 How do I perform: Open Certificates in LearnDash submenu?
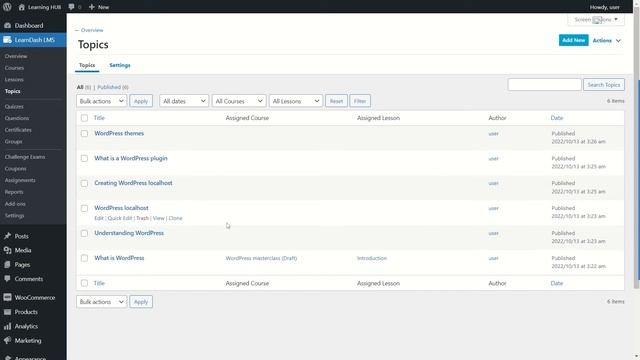pos(18,130)
